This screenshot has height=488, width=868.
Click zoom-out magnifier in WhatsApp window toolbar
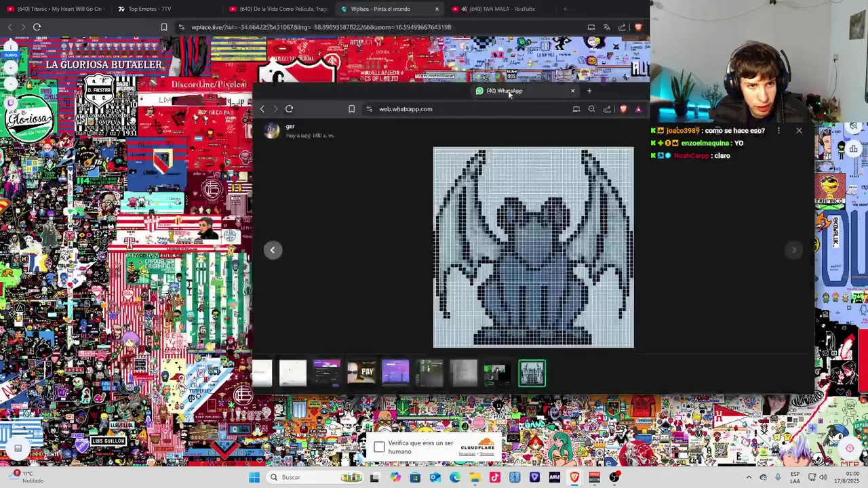(591, 109)
